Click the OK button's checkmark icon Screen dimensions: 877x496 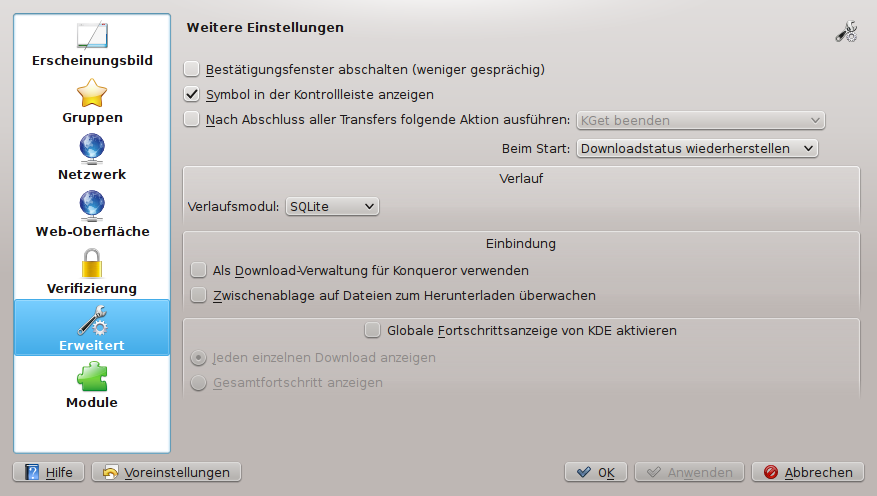(583, 473)
